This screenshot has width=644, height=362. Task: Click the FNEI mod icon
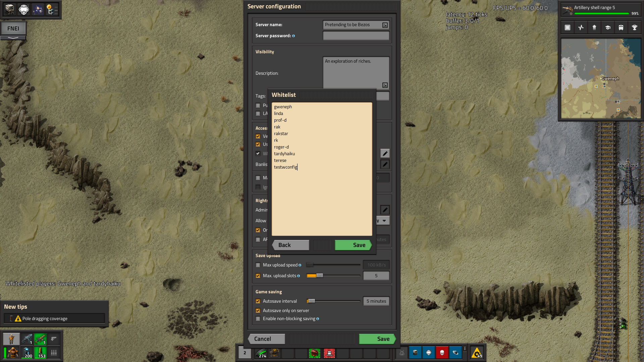[x=13, y=28]
